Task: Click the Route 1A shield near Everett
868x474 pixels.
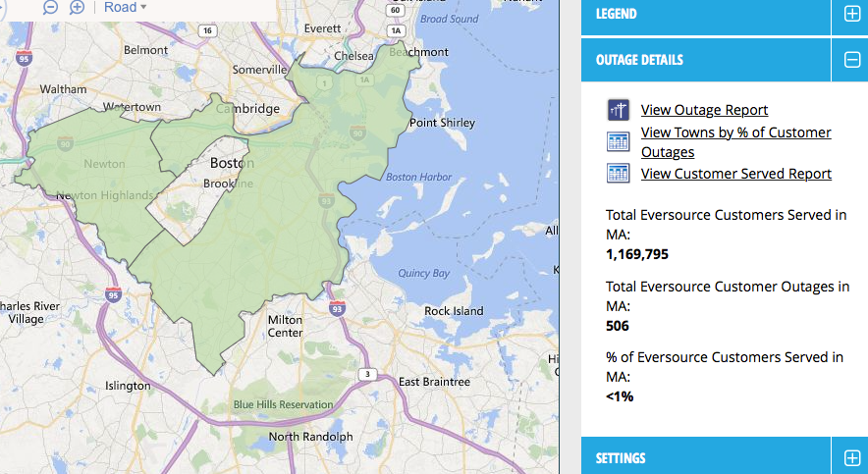Action: click(396, 30)
